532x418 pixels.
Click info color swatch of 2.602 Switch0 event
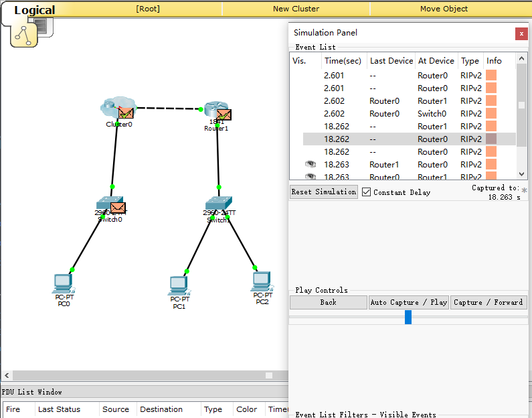point(491,113)
